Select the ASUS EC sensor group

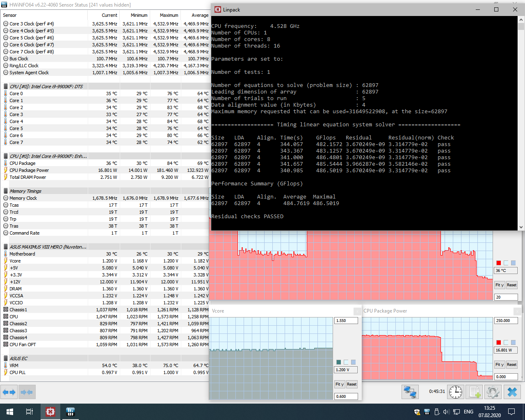[105, 358]
